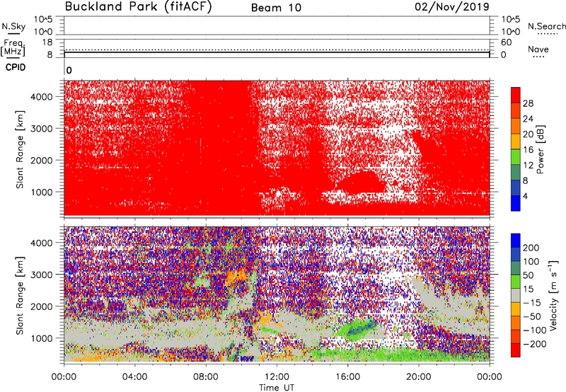
Task: Click the "2000" tick in the power panel
Action: point(42,160)
